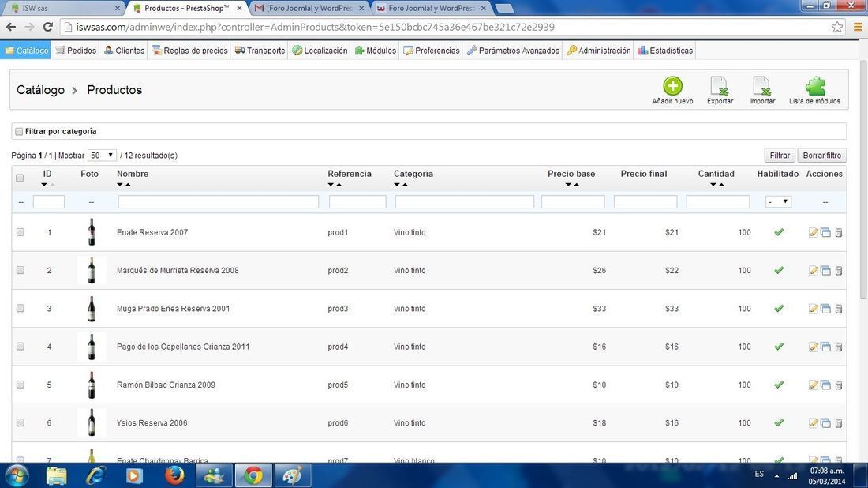Reload the page in the browser

coord(48,27)
